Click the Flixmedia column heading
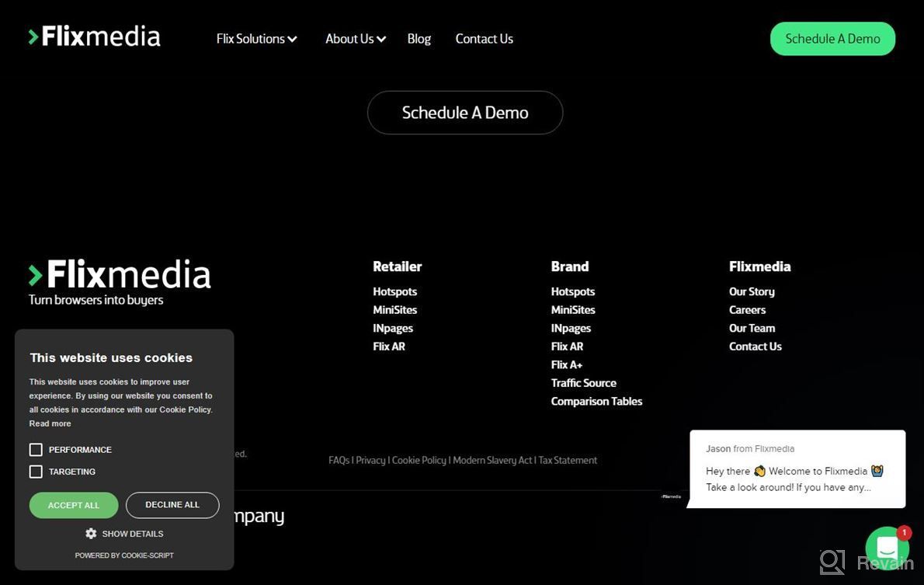 (759, 266)
